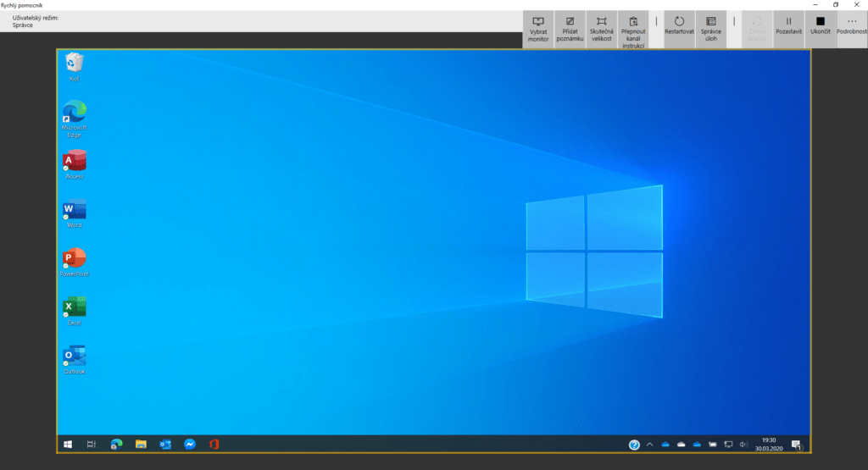Select the Microsoft Edge desktop shortcut

coord(75,116)
